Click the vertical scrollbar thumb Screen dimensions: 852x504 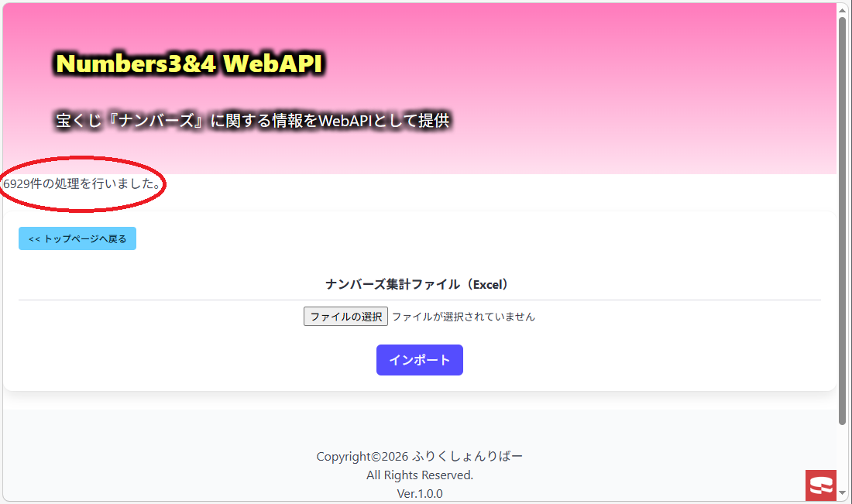(842, 221)
